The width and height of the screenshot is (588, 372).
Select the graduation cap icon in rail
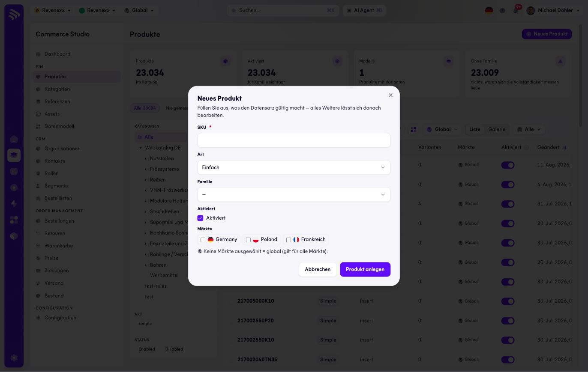click(x=14, y=155)
